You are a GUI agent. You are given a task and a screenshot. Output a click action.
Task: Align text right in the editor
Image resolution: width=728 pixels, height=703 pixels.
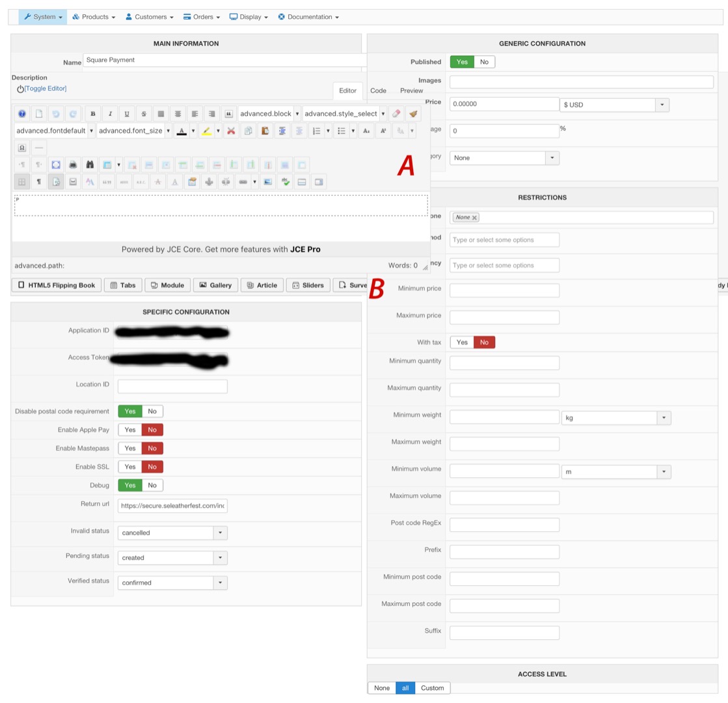(x=211, y=114)
